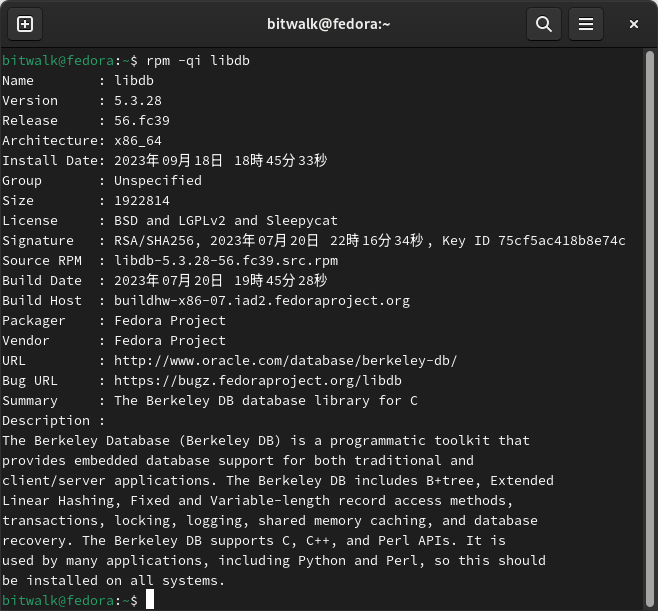Click the Description label

(x=46, y=421)
